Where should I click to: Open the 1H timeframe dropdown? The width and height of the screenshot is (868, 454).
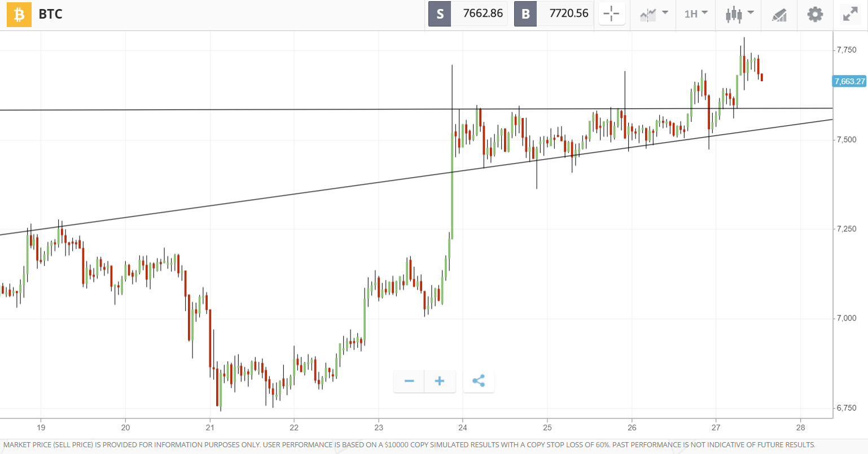click(x=695, y=15)
